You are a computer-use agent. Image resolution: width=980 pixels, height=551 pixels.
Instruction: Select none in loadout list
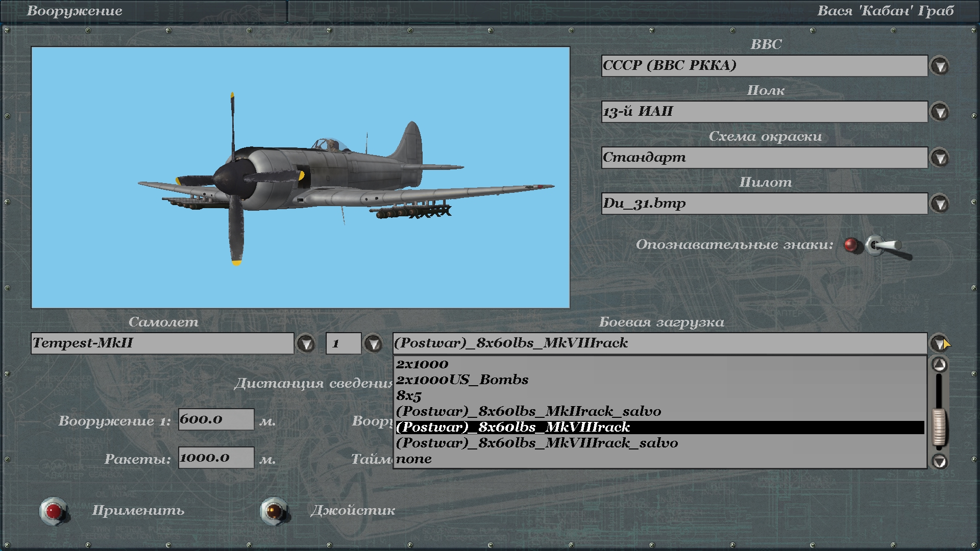pos(414,459)
